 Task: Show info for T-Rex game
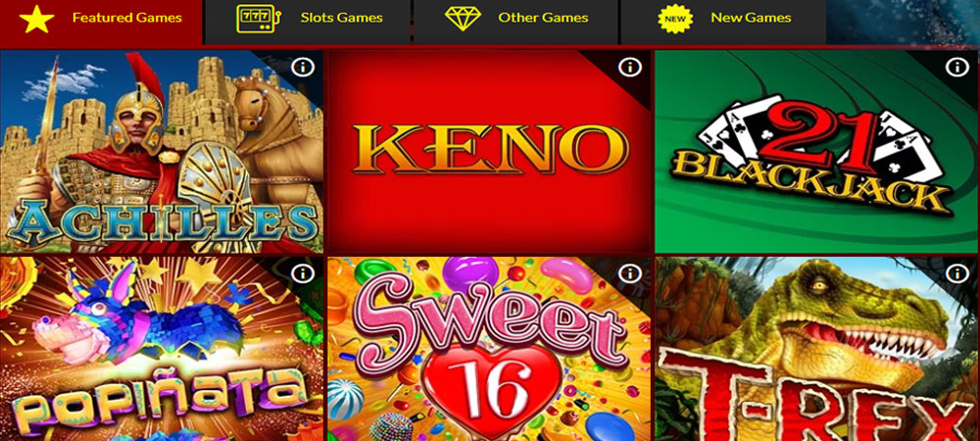[956, 273]
